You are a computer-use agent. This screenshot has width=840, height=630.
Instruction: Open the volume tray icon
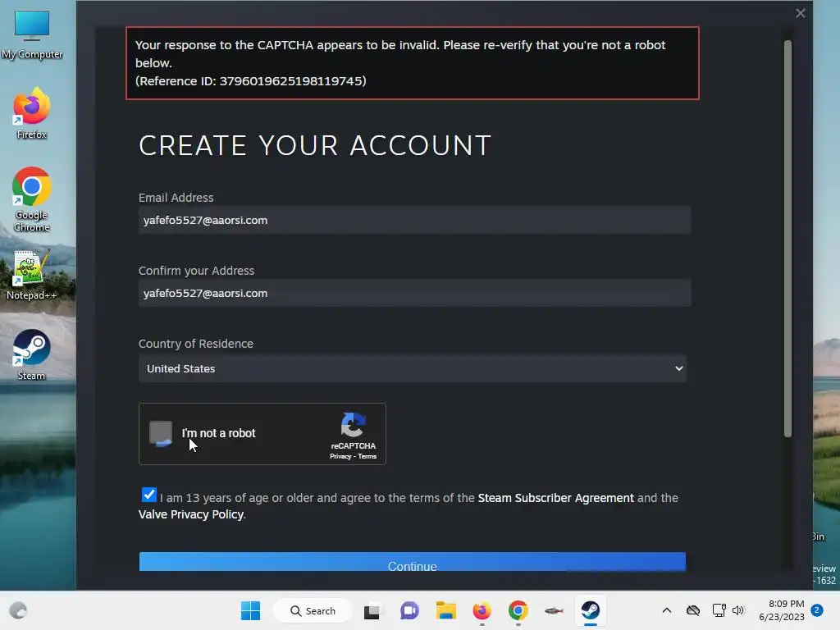click(738, 610)
